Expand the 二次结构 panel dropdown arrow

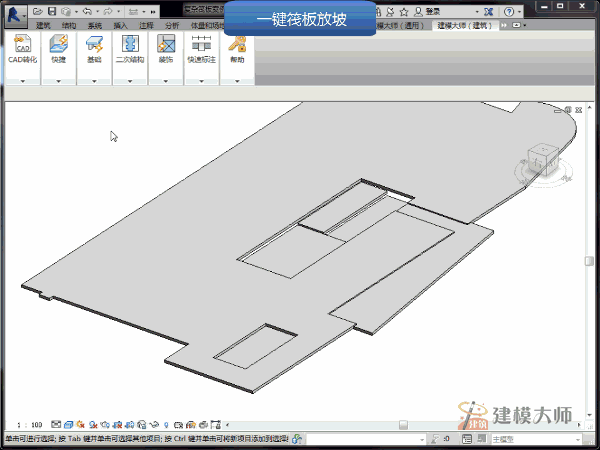(x=130, y=81)
